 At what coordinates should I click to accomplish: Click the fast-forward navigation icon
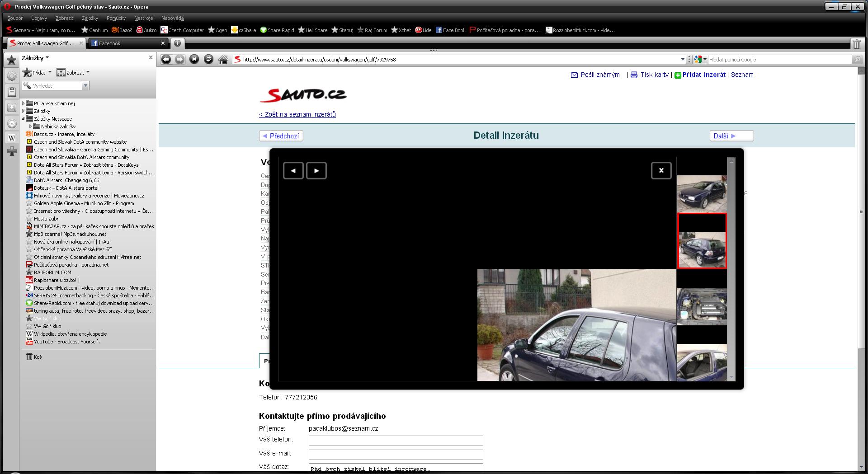[x=194, y=59]
